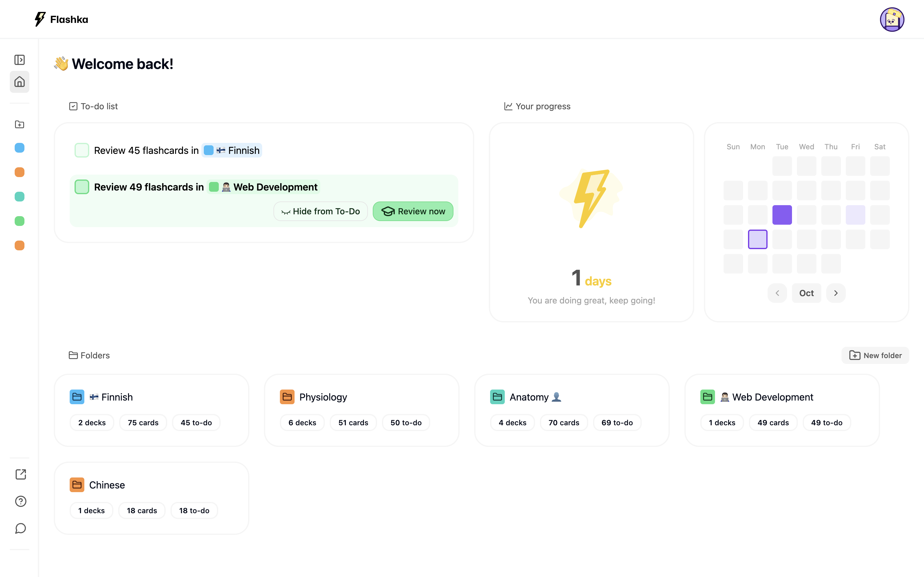Open the chat feedback bubble icon
The width and height of the screenshot is (924, 577).
[x=20, y=528]
